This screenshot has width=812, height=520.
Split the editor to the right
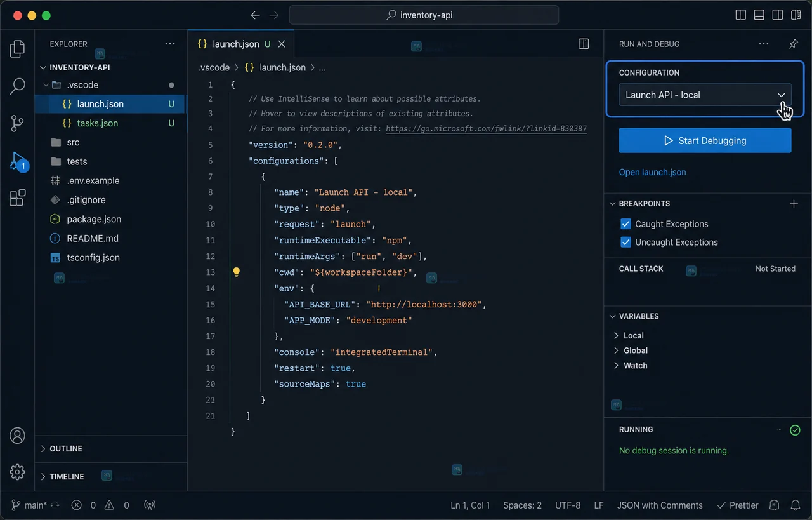[x=584, y=44]
